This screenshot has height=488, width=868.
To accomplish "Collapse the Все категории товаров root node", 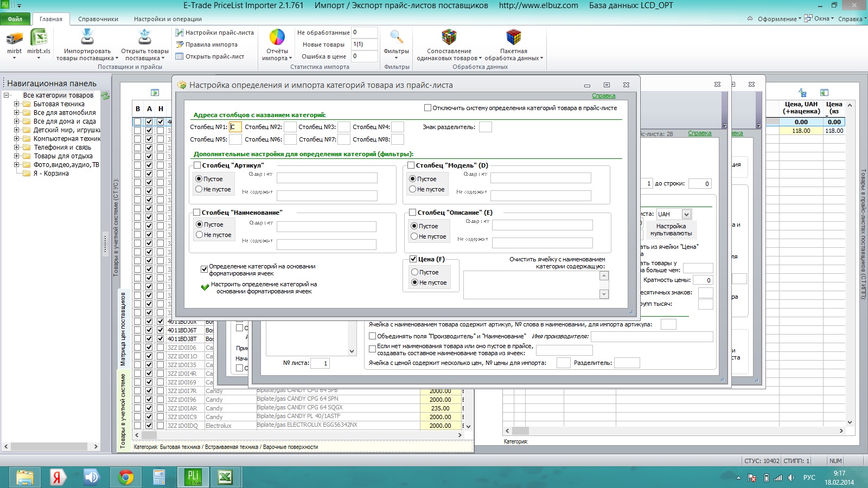I will pos(7,95).
